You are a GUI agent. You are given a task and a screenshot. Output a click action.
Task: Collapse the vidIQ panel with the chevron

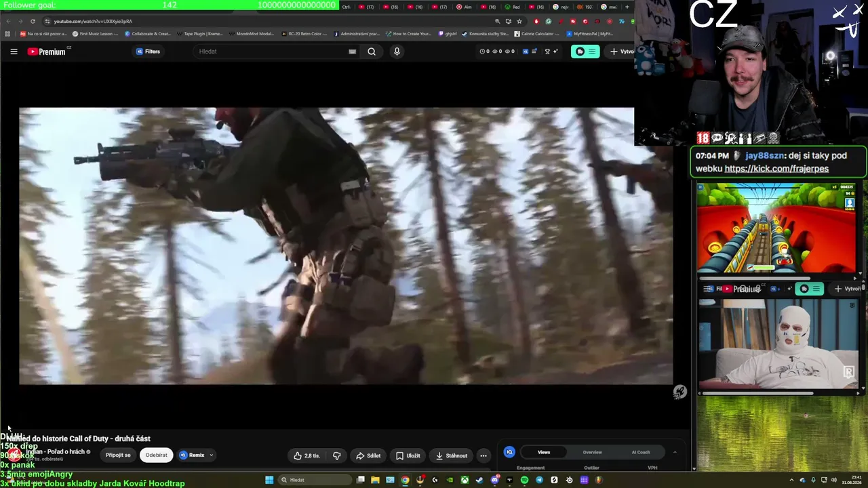click(x=675, y=452)
